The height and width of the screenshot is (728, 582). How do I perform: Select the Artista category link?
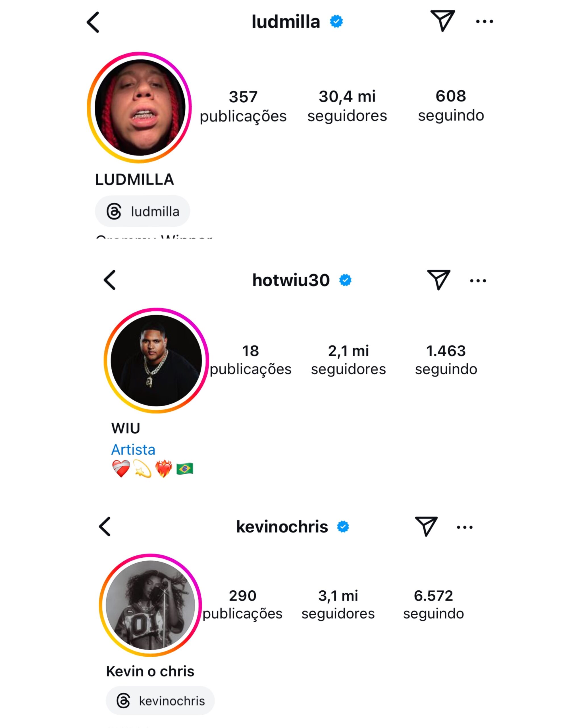pyautogui.click(x=133, y=449)
